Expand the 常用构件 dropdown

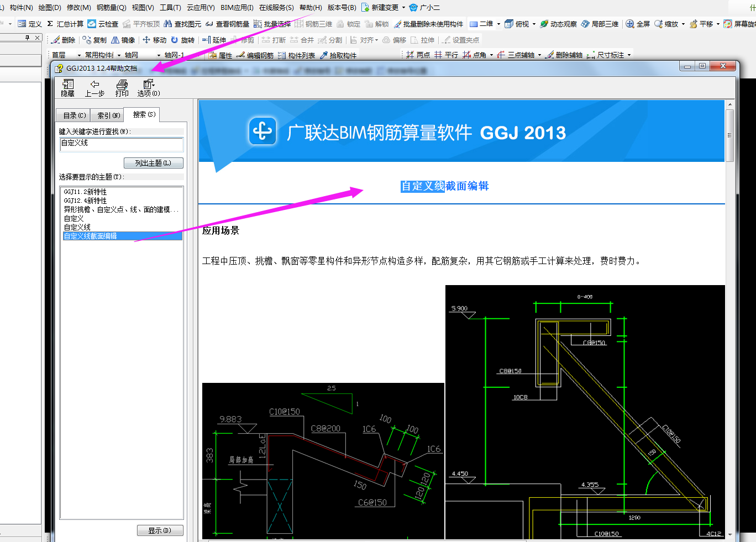[x=119, y=55]
